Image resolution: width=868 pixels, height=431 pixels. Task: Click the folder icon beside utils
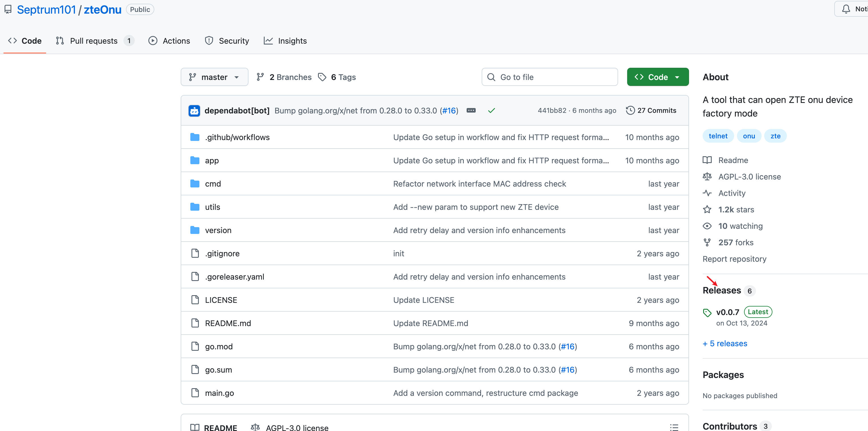pos(195,207)
